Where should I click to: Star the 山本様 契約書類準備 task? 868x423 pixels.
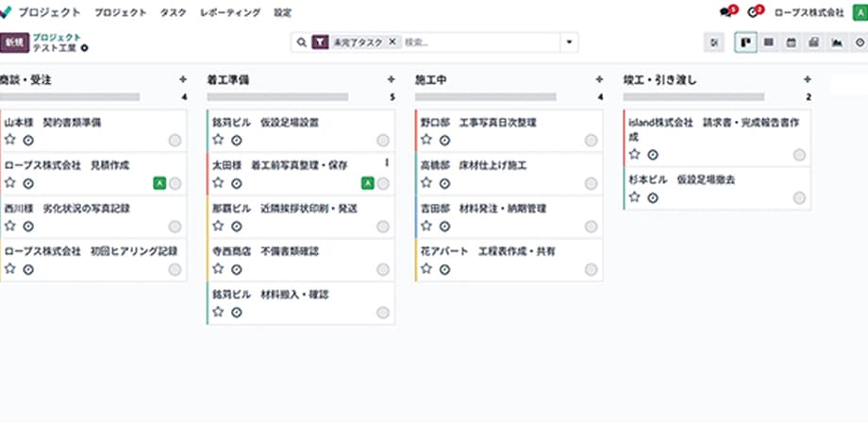tap(10, 140)
